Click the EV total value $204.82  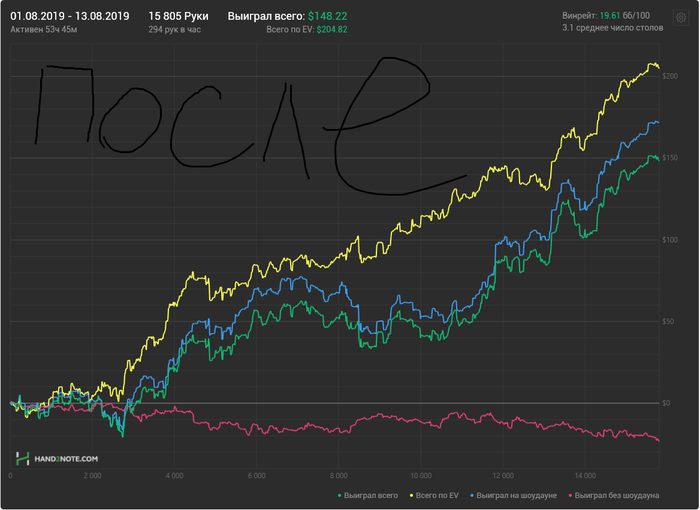pos(332,29)
